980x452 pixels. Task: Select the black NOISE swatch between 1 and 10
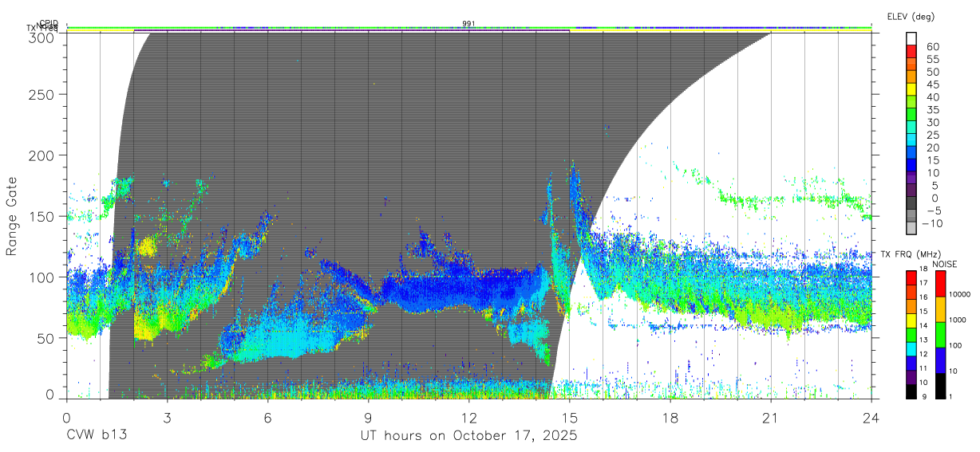pyautogui.click(x=940, y=386)
